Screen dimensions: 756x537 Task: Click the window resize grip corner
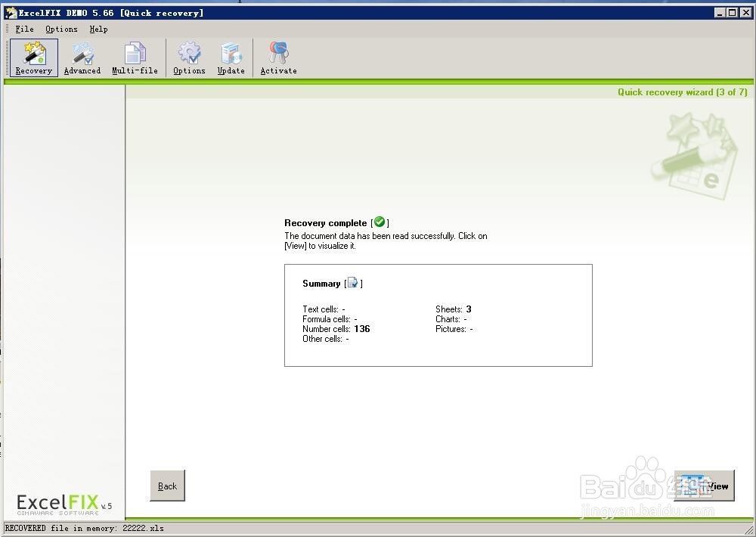click(x=748, y=529)
